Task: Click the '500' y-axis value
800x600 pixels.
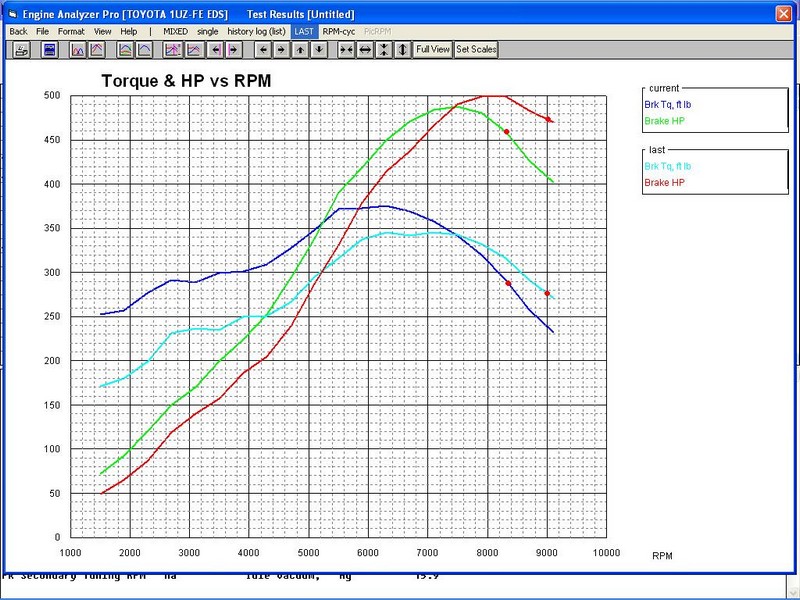Action: click(x=52, y=95)
